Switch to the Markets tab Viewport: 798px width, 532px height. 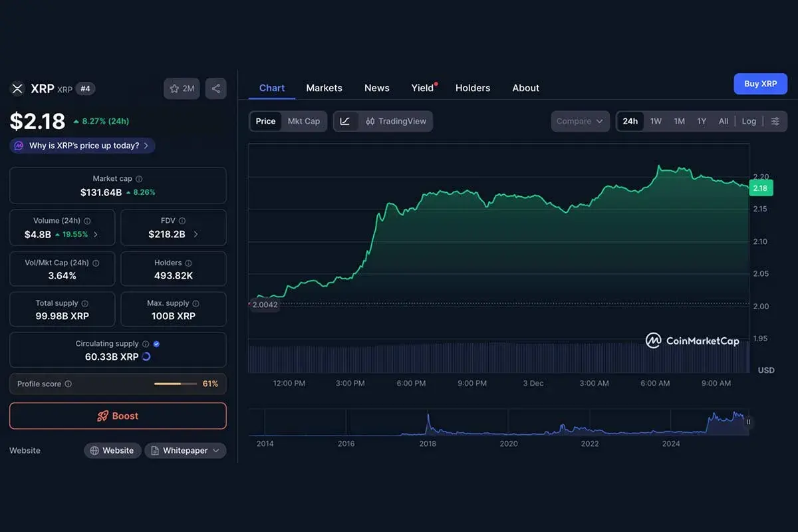point(324,88)
